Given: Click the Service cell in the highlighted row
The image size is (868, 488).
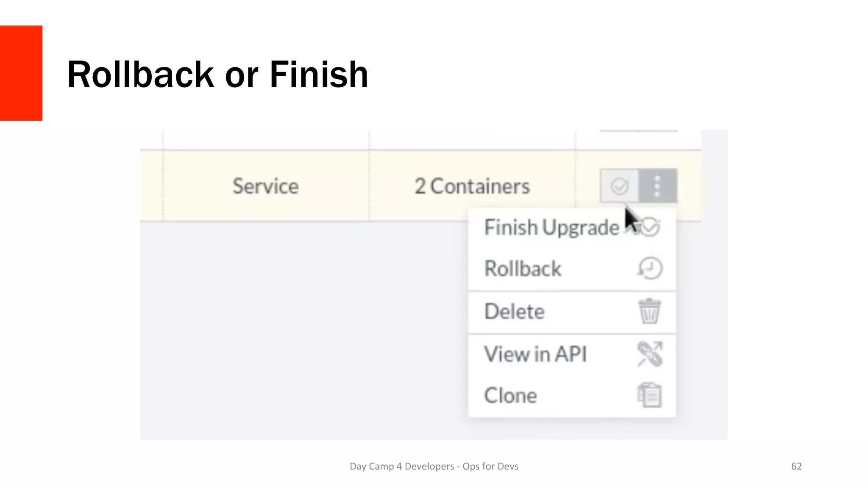Looking at the screenshot, I should (x=265, y=186).
